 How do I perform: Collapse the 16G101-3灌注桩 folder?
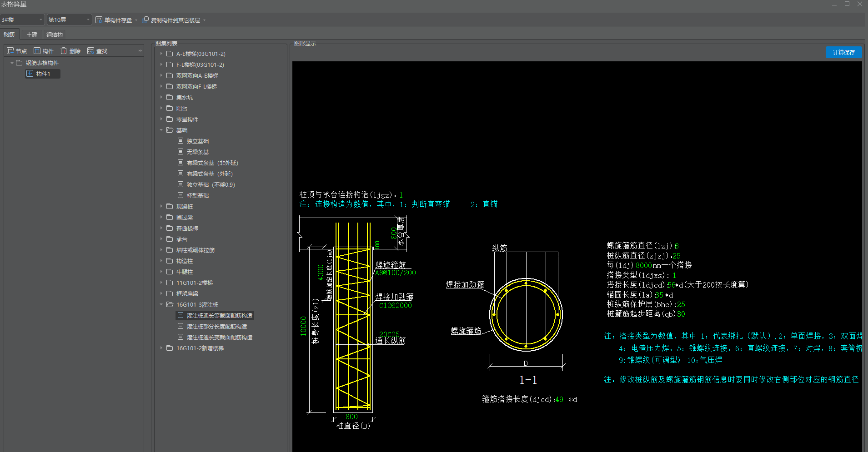pyautogui.click(x=161, y=304)
